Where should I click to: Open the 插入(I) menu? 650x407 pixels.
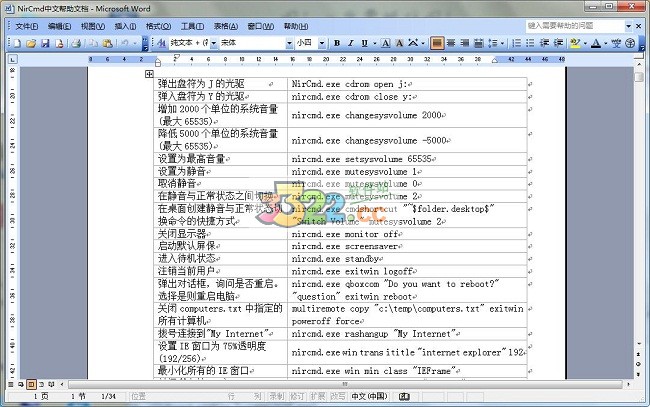(125, 27)
